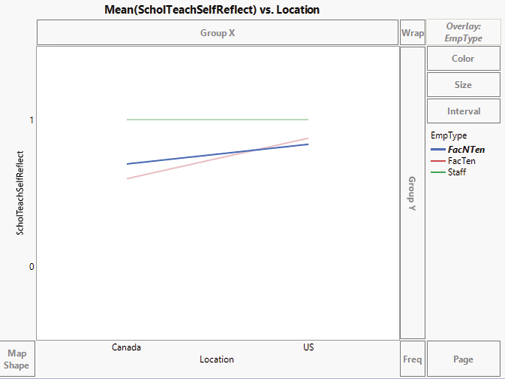Select the red FacTen legend swatch

(438, 161)
